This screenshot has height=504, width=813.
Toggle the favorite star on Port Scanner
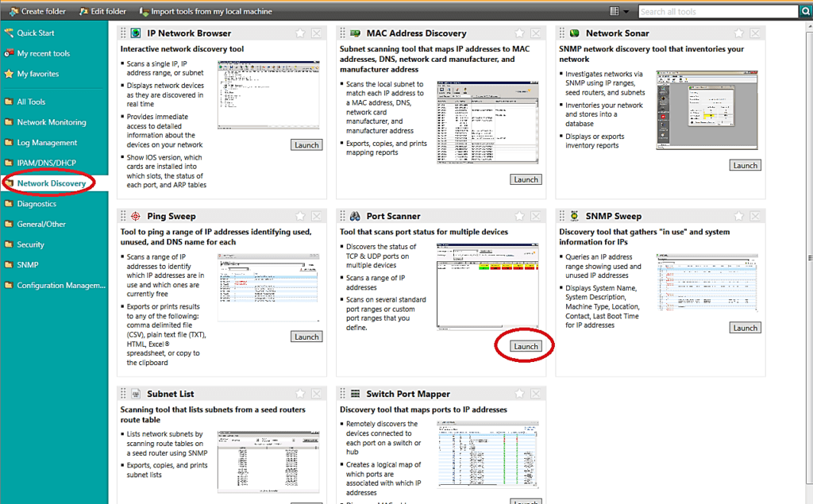point(519,216)
